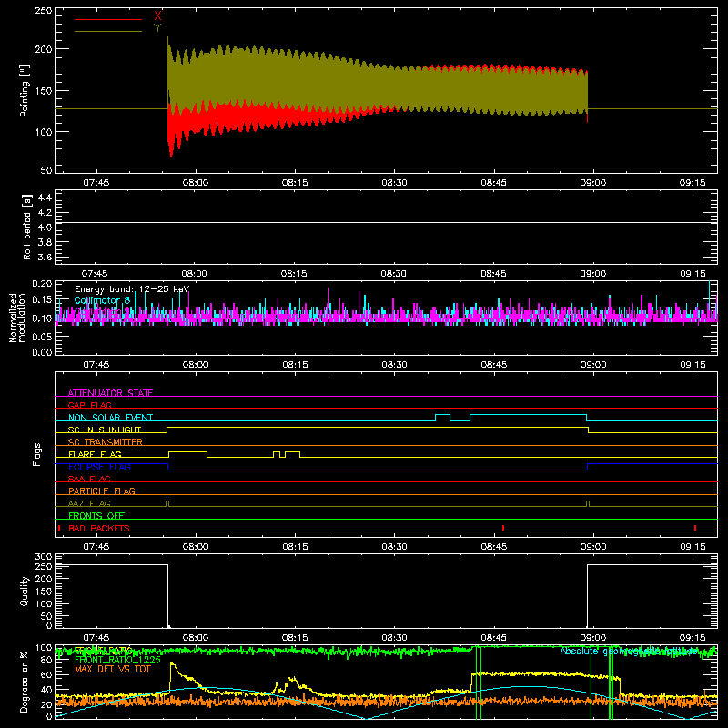Viewport: 728px width, 728px height.
Task: Click the NON_SOLAR_EVENT flag label
Action: [110, 418]
